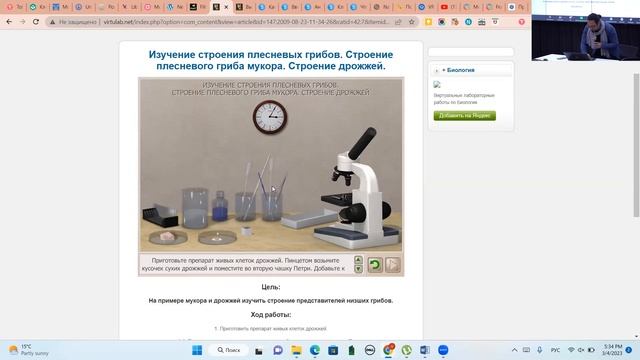This screenshot has height=360, width=640.
Task: Open the Dell icon in the taskbar
Action: tap(370, 350)
